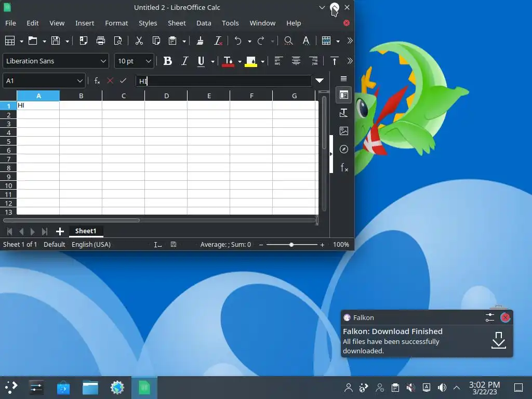Toggle Italic formatting
The image size is (532, 399).
pyautogui.click(x=184, y=61)
